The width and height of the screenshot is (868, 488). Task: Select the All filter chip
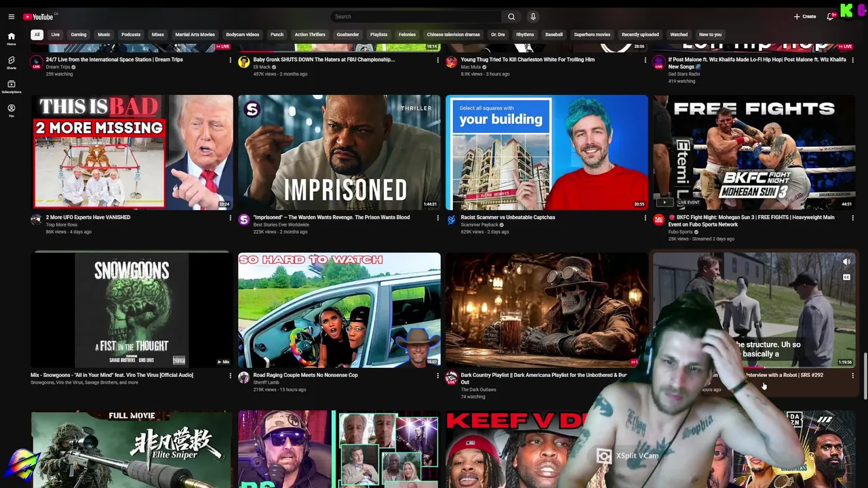pos(37,35)
